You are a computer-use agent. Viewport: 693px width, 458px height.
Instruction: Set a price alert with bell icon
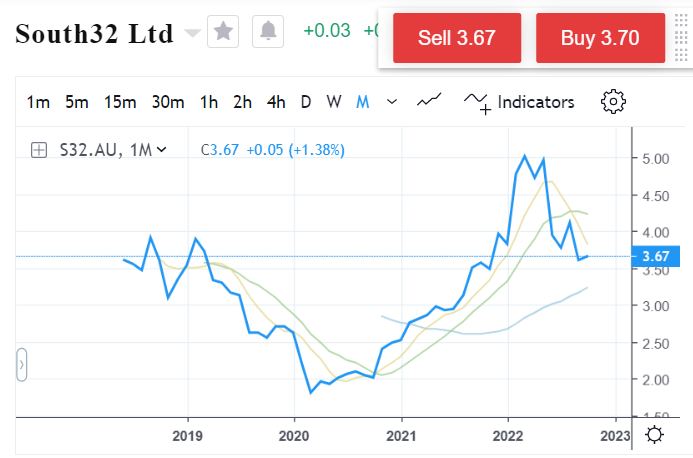pyautogui.click(x=268, y=31)
